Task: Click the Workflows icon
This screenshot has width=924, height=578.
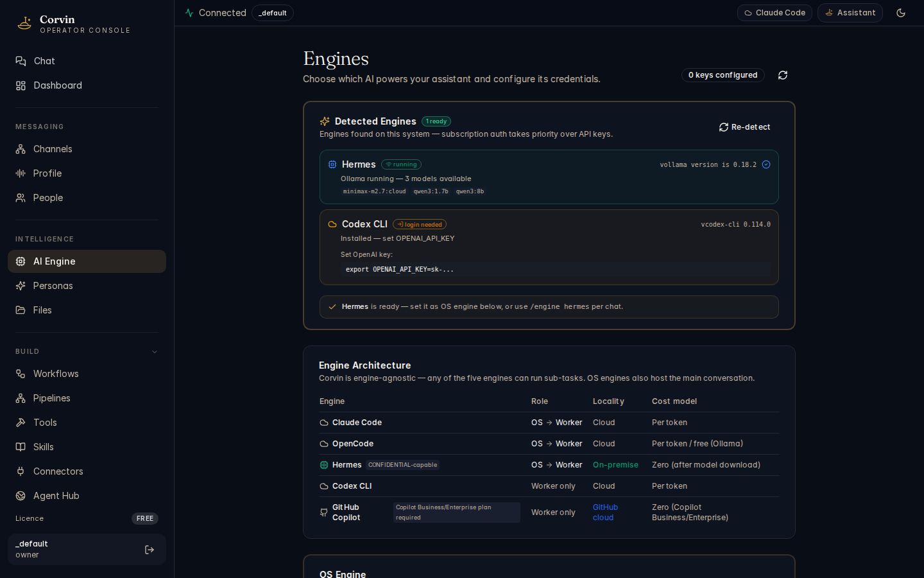Action: coord(21,374)
